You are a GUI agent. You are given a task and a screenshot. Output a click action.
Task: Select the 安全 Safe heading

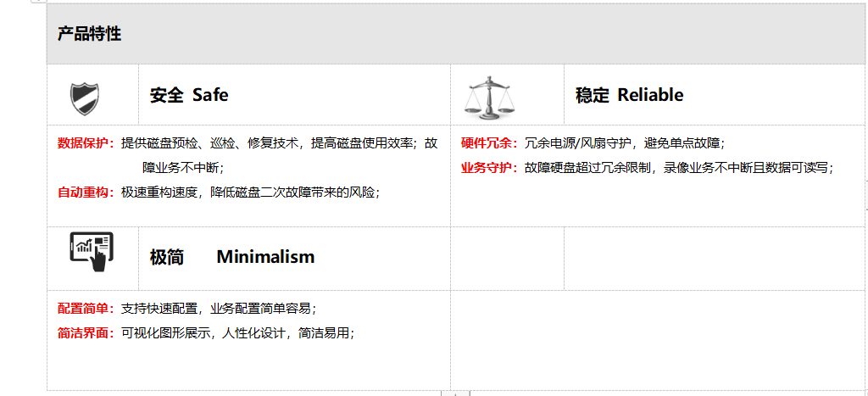(189, 95)
